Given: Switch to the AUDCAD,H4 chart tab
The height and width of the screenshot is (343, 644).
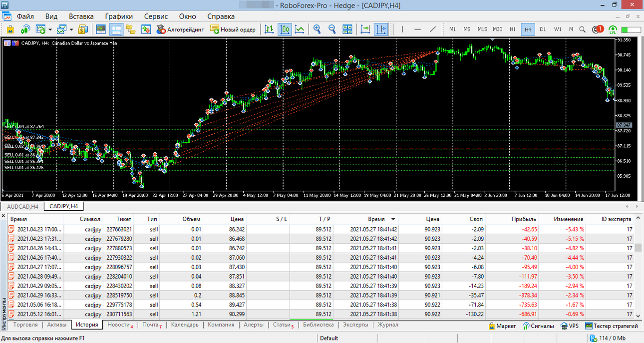Looking at the screenshot, I should click(x=22, y=206).
